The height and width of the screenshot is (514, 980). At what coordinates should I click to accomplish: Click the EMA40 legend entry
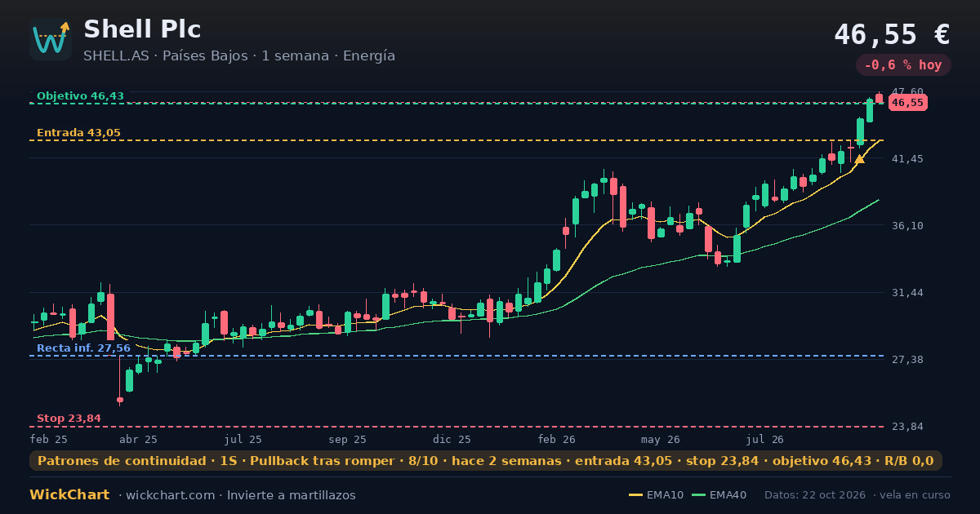point(719,495)
